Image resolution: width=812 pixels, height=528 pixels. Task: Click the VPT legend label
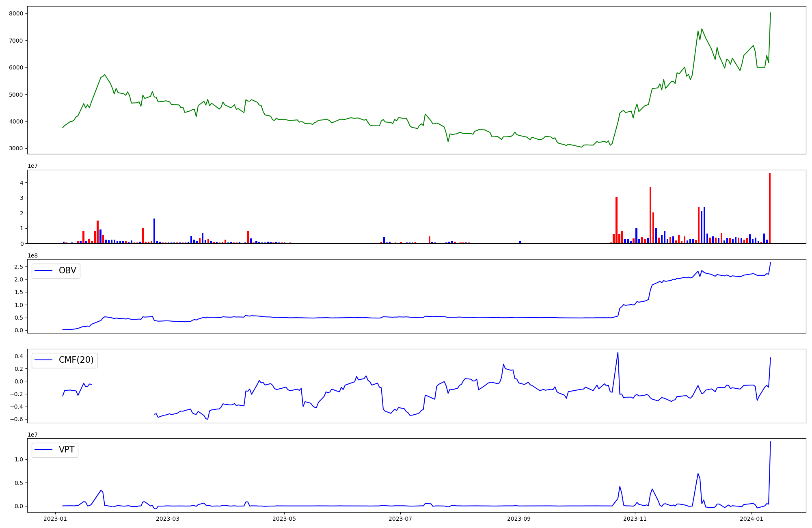67,450
